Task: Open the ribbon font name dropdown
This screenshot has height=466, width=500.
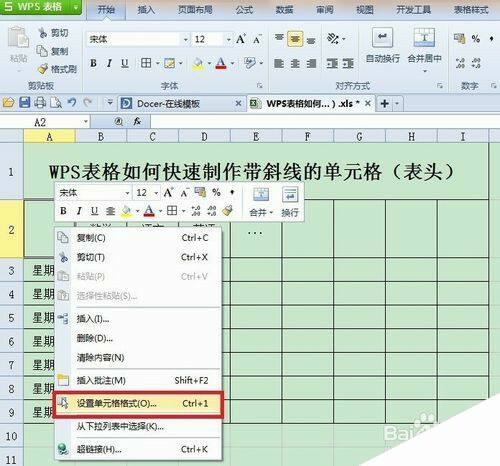Action: tap(185, 40)
